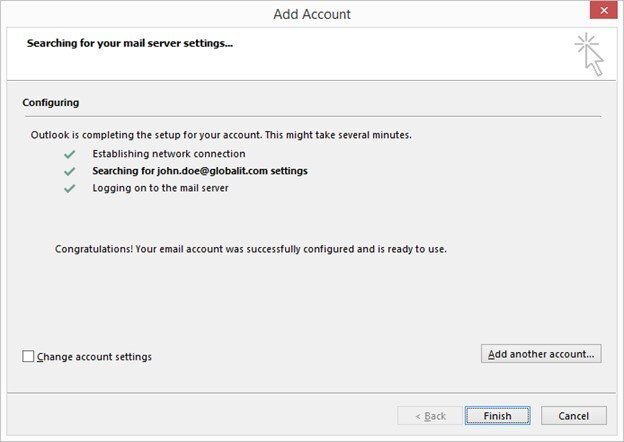Click the Configuring section label
This screenshot has width=624, height=442.
51,102
